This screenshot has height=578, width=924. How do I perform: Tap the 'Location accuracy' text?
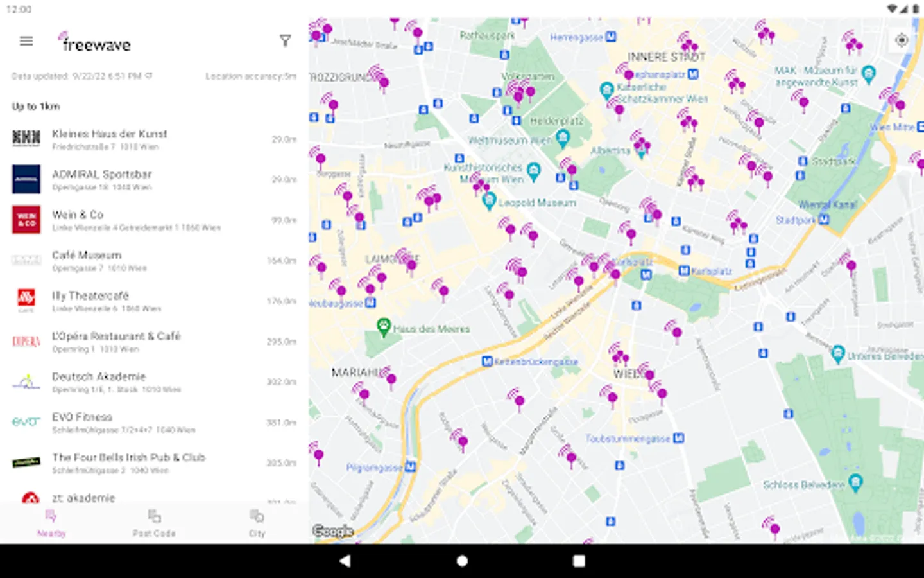(x=251, y=76)
